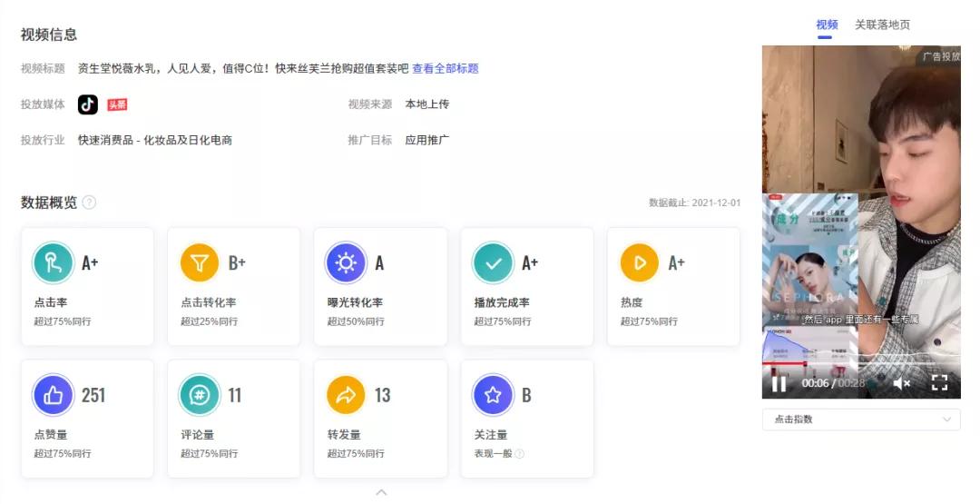Click the 播放完成率 checkmark icon

pos(493,262)
